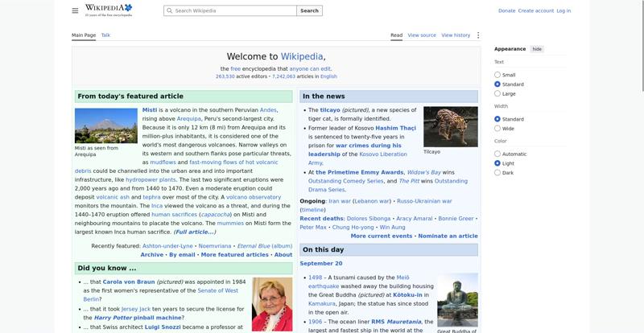Click the Log in link

(563, 10)
